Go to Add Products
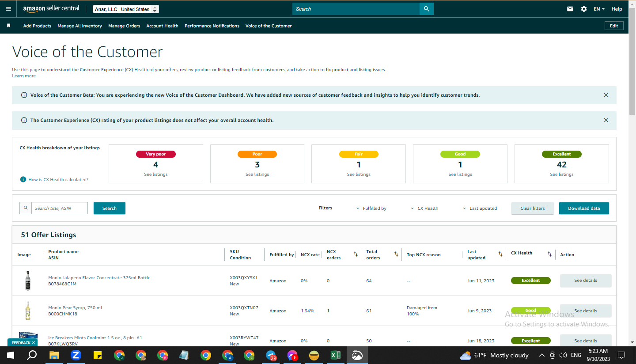636x364 pixels. (37, 26)
